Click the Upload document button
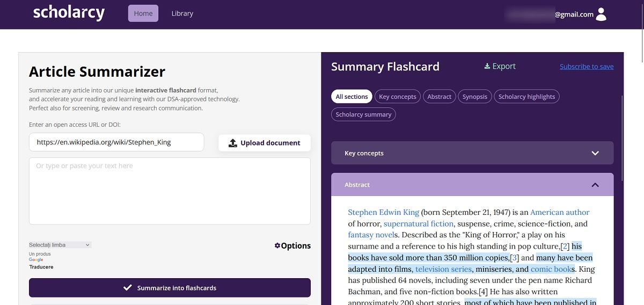Image resolution: width=644 pixels, height=305 pixels. [265, 143]
